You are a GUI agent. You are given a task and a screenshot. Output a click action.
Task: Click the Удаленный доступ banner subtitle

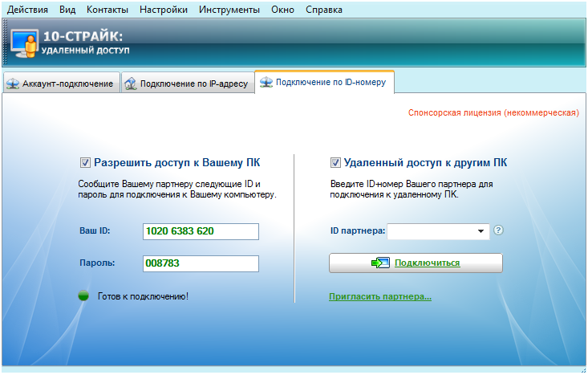pos(85,51)
